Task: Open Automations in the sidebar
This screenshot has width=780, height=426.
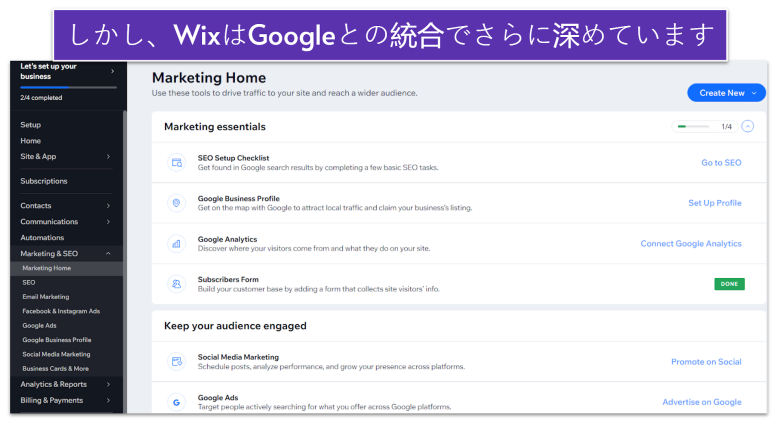Action: point(42,238)
